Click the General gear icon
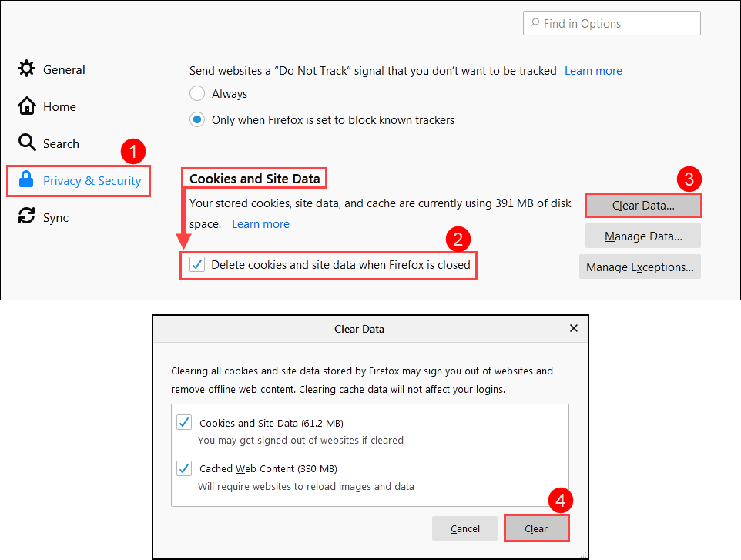The image size is (741, 560). (27, 69)
